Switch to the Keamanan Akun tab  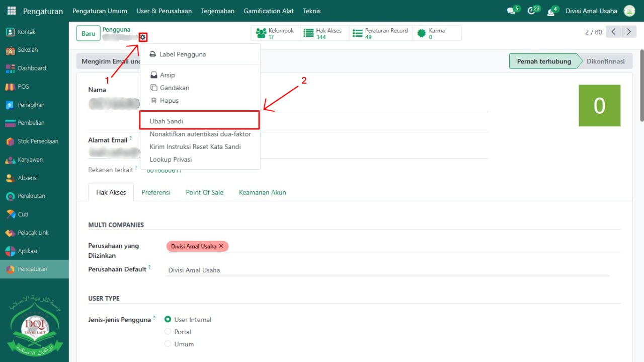pos(262,192)
